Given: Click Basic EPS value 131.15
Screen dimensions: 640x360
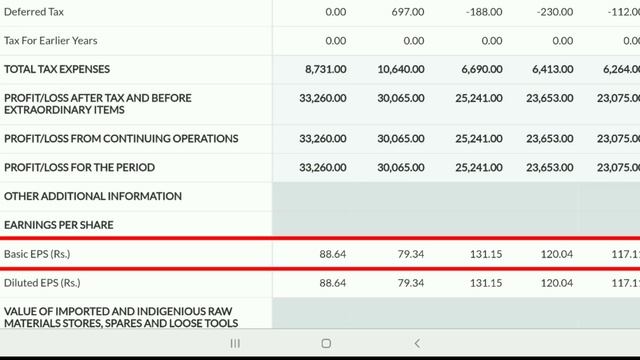Looking at the screenshot, I should click(486, 254).
